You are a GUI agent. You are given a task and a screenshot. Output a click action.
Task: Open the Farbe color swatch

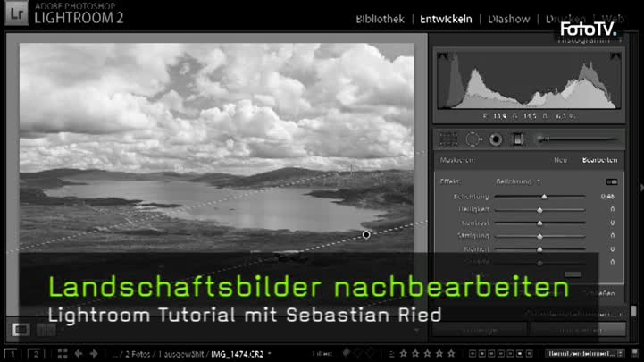[573, 274]
